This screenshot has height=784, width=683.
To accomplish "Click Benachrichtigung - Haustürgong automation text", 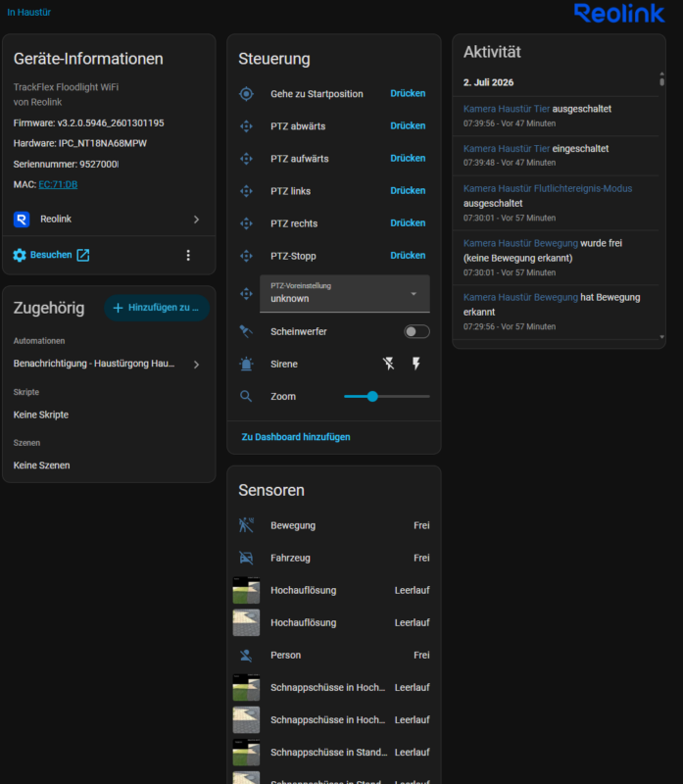I will point(94,364).
